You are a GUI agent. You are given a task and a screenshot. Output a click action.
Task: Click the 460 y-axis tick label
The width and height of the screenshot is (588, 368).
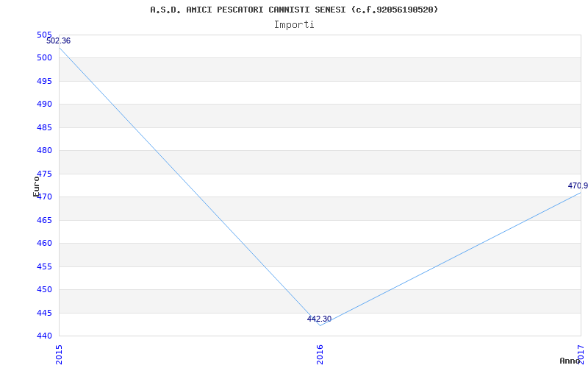tap(44, 244)
